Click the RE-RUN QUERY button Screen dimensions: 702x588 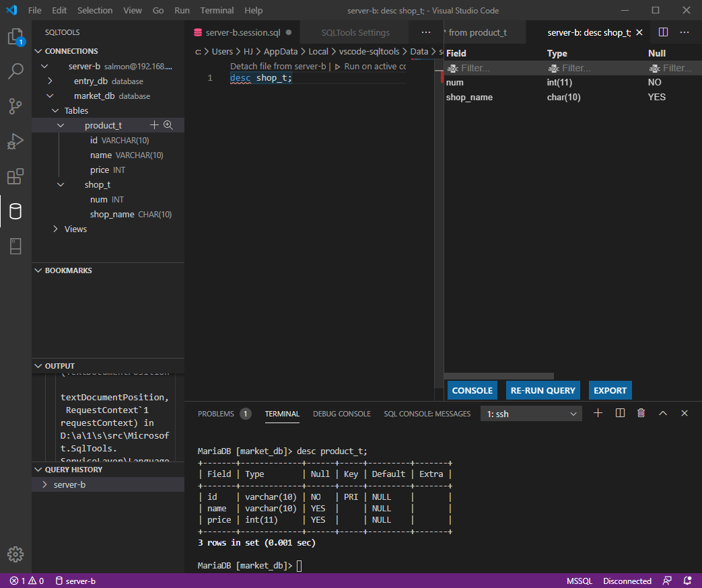(543, 390)
